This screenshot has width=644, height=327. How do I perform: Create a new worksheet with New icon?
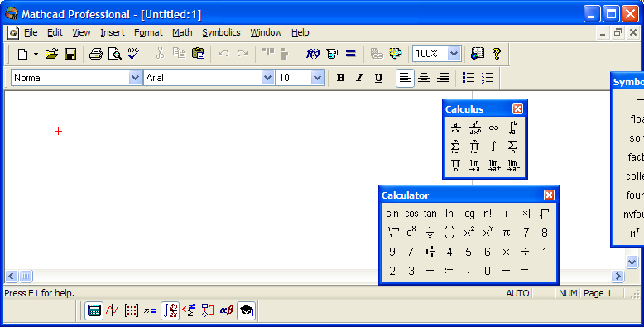[x=22, y=54]
